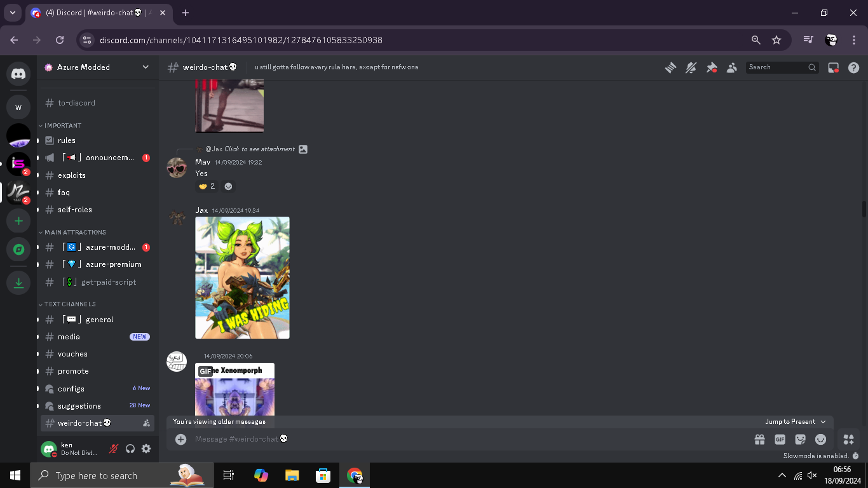Open the server with letter w icon
The width and height of the screenshot is (868, 488).
(x=18, y=107)
